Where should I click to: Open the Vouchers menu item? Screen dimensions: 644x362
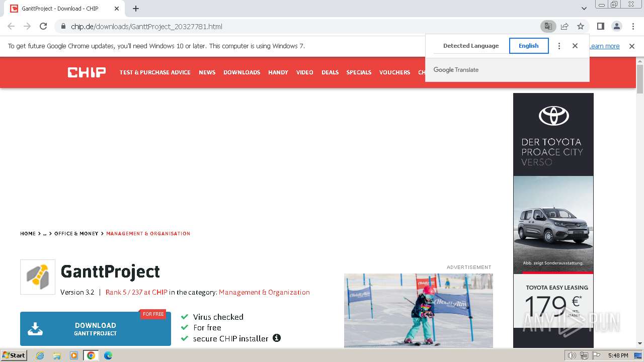(x=394, y=72)
